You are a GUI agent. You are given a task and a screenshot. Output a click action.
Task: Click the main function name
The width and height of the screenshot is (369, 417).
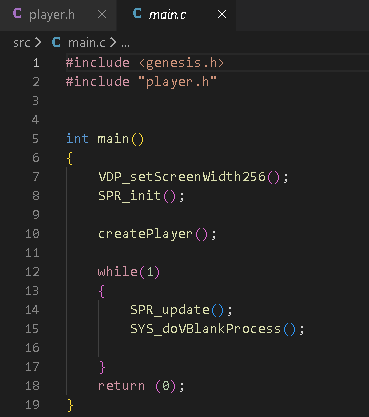(x=113, y=139)
